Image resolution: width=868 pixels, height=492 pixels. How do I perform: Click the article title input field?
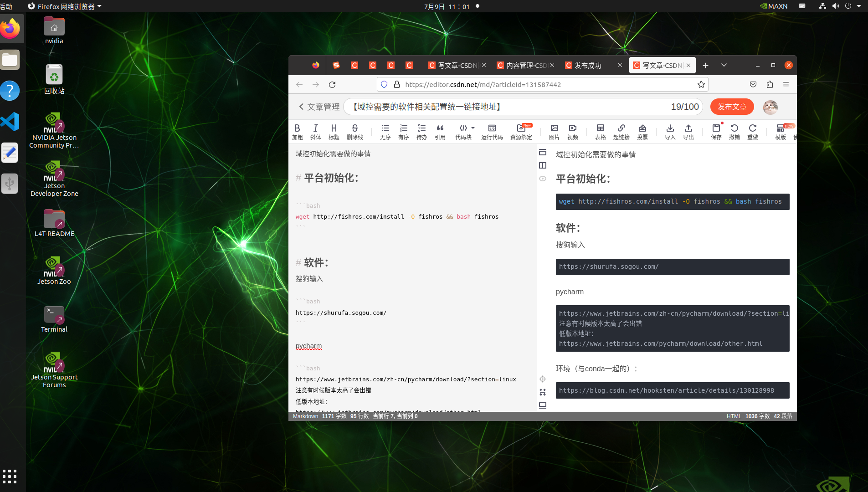[x=523, y=107]
